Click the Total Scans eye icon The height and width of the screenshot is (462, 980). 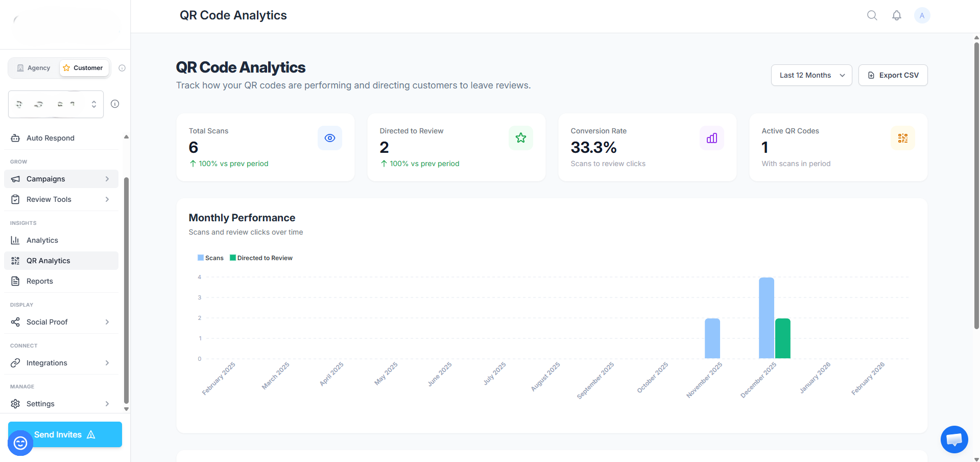(x=329, y=138)
